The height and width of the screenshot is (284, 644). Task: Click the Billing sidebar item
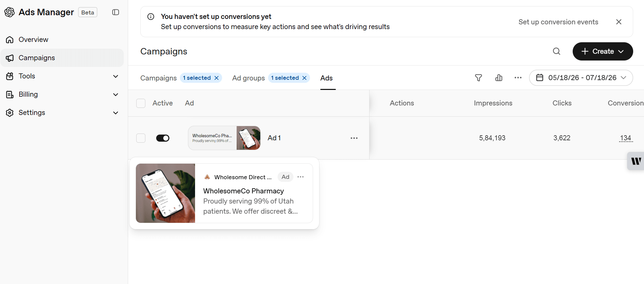click(x=62, y=94)
